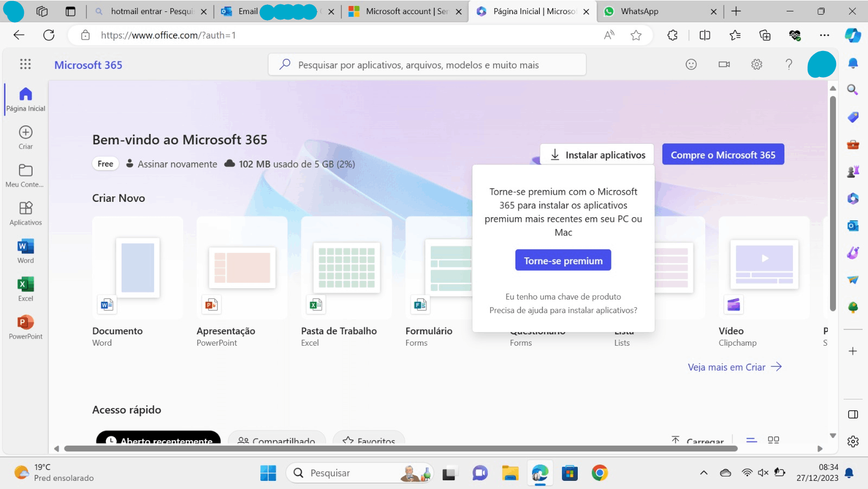Open Edge settings and more menu
The width and height of the screenshot is (868, 489).
pos(825,35)
